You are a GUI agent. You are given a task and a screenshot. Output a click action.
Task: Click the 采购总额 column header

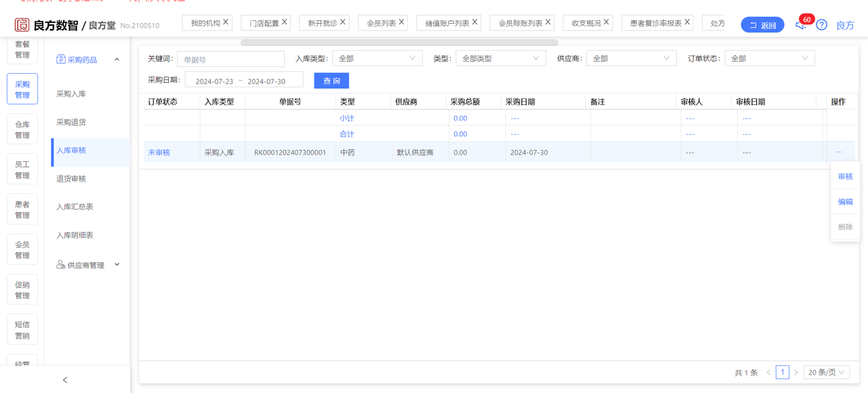tap(465, 102)
